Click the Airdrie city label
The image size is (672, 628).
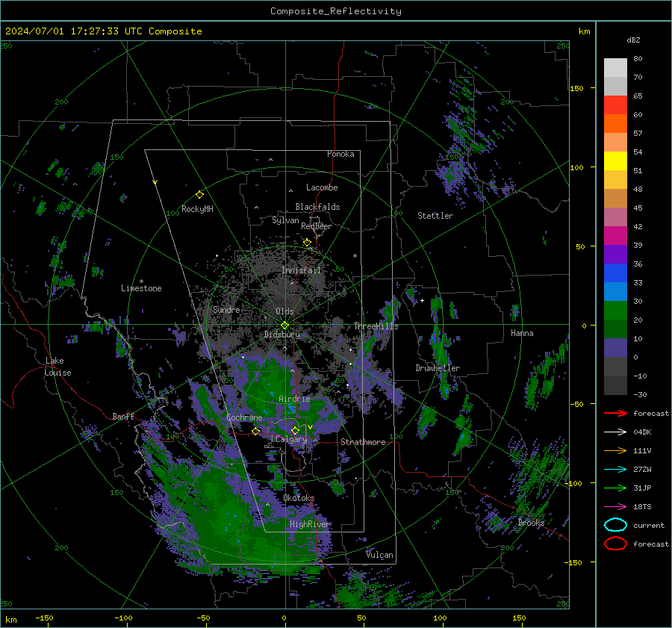(x=294, y=399)
